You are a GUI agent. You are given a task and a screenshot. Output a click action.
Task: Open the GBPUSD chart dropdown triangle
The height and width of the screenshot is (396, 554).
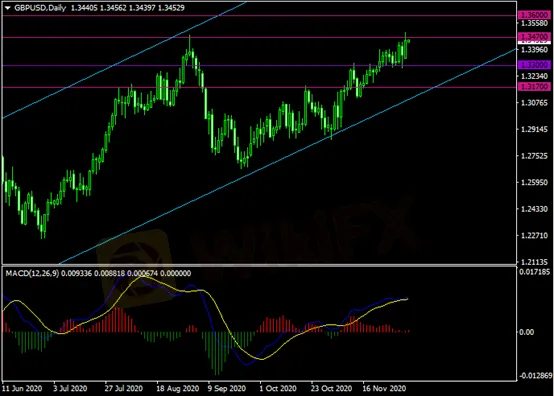7,8
